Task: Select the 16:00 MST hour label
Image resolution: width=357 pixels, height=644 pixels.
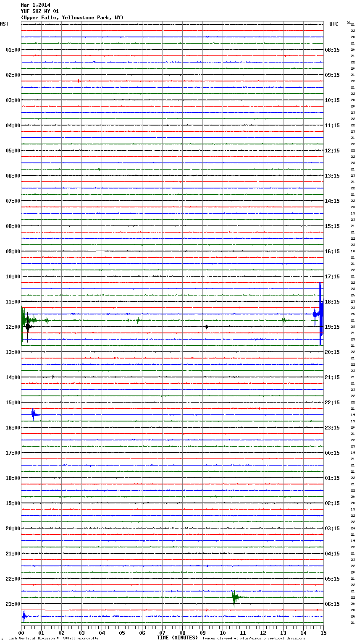Action: (13, 428)
